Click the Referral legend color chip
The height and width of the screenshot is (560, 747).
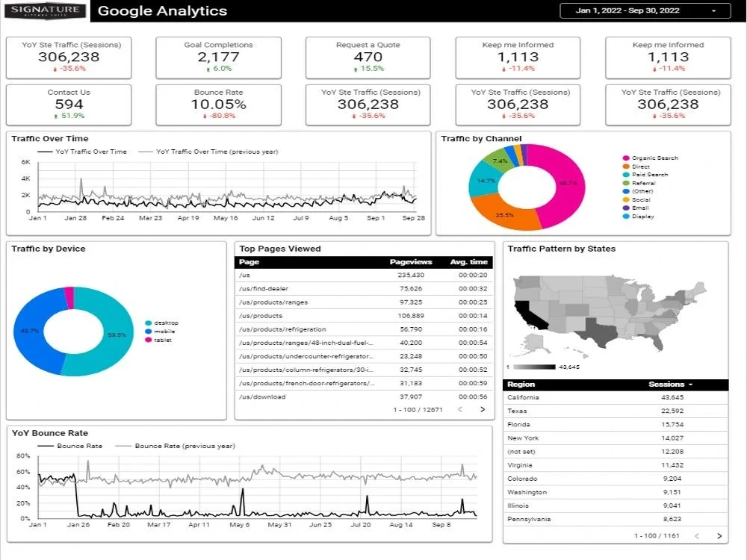pyautogui.click(x=625, y=182)
